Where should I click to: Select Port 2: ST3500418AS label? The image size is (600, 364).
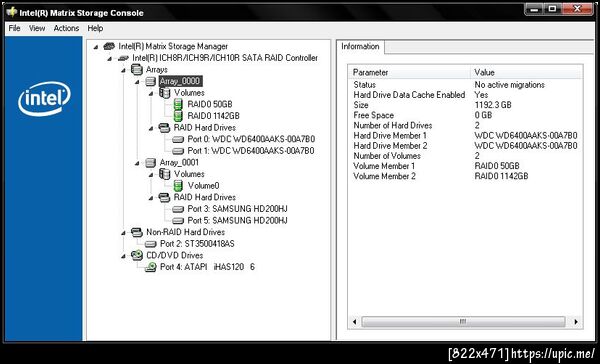[197, 244]
